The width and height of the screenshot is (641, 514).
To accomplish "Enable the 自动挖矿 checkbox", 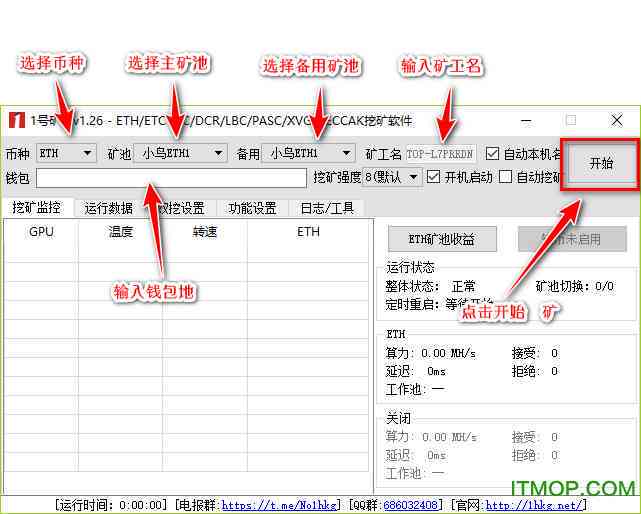I will coord(505,177).
